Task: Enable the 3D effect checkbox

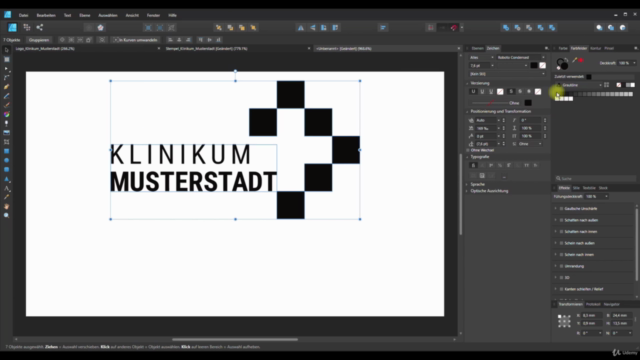Action: [562, 278]
